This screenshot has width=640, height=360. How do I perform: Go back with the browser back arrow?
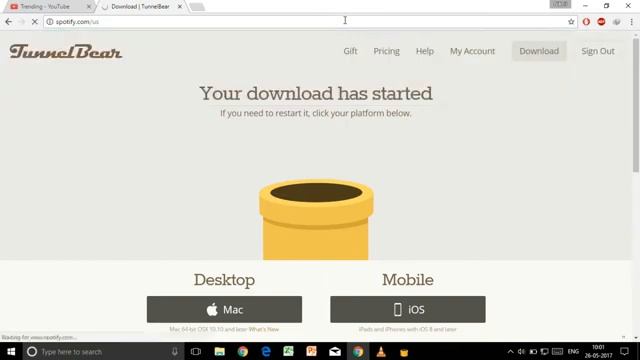point(9,22)
